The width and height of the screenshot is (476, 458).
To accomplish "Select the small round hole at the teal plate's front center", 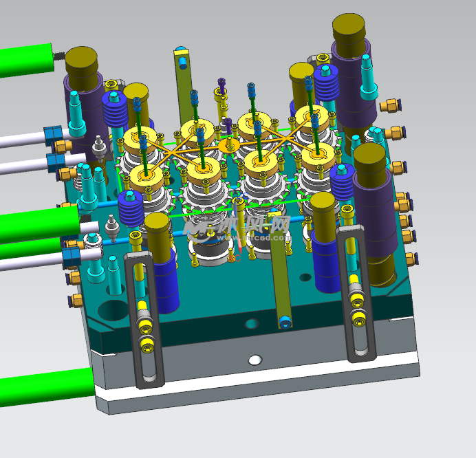I will pyautogui.click(x=252, y=324).
